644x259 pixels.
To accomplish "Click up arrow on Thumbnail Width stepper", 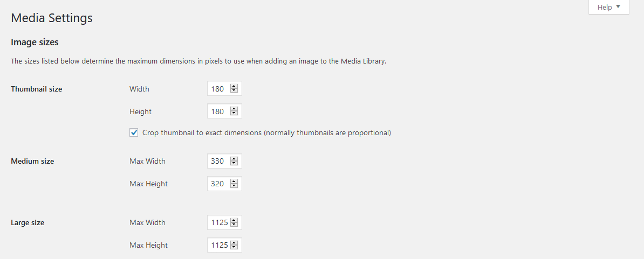I will (234, 87).
